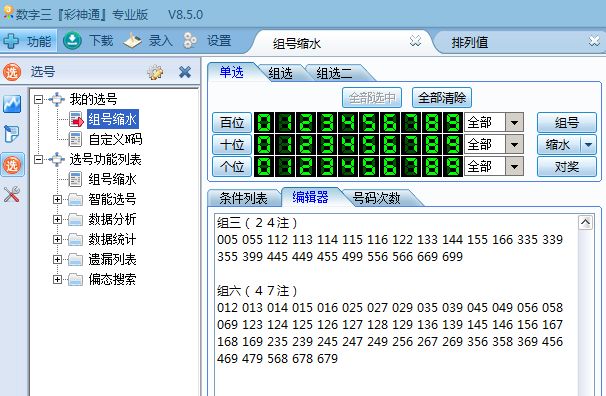This screenshot has width=606, height=396.
Task: Select the chart trend sidebar icon
Action: [x=12, y=104]
